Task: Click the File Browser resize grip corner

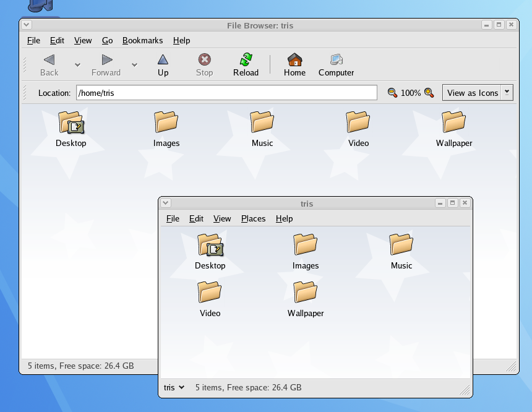Action: coord(511,366)
